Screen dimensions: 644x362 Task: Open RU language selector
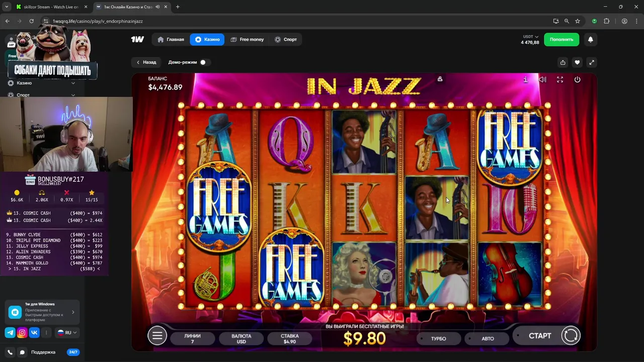tap(67, 332)
